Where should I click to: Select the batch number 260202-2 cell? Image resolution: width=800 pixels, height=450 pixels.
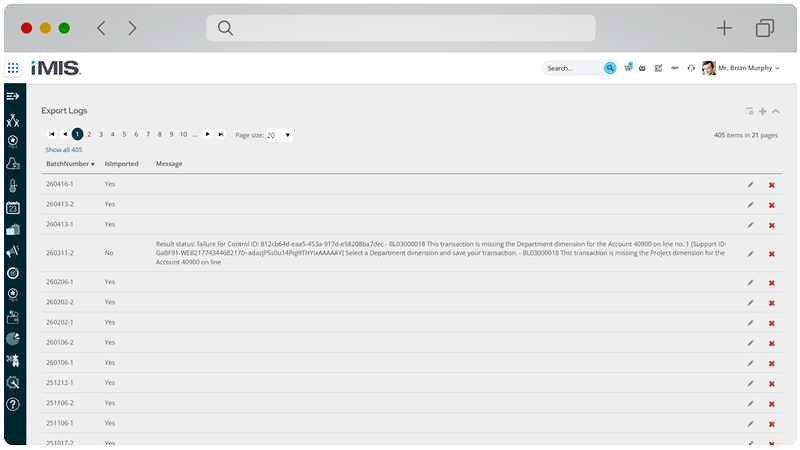(x=60, y=302)
